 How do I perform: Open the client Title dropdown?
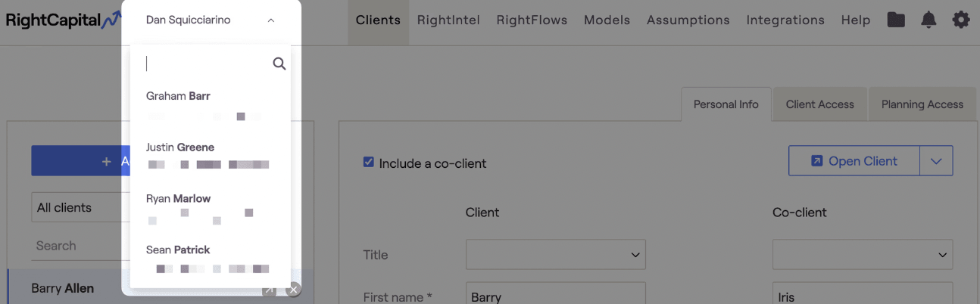[x=556, y=255]
